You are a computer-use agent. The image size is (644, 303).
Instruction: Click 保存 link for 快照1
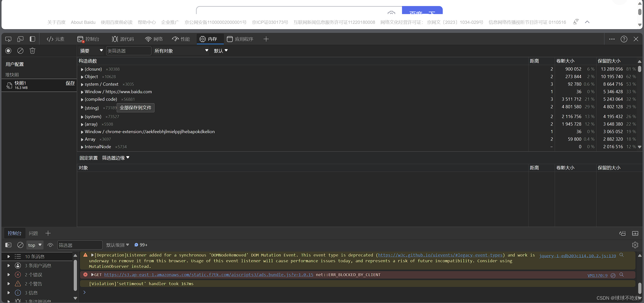pos(70,83)
